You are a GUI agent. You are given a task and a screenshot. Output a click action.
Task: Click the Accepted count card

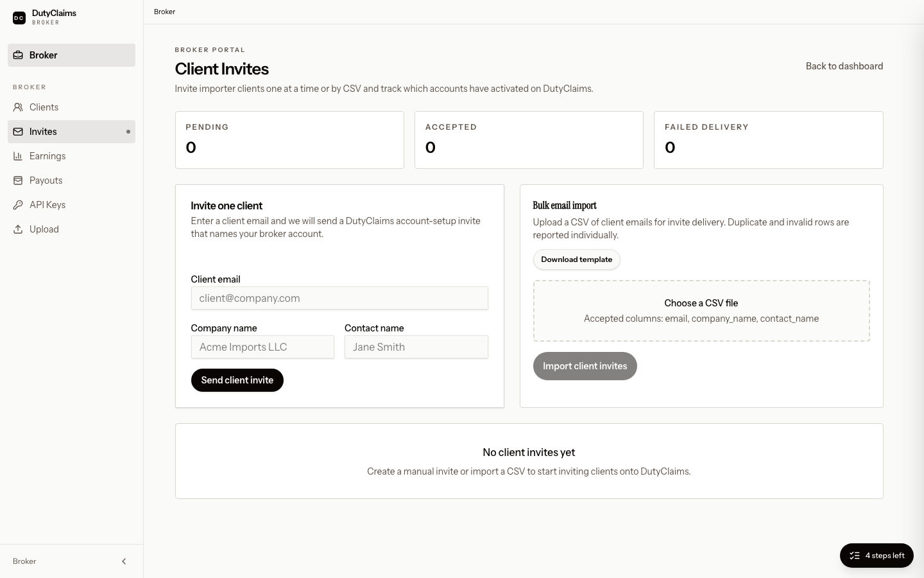click(529, 140)
